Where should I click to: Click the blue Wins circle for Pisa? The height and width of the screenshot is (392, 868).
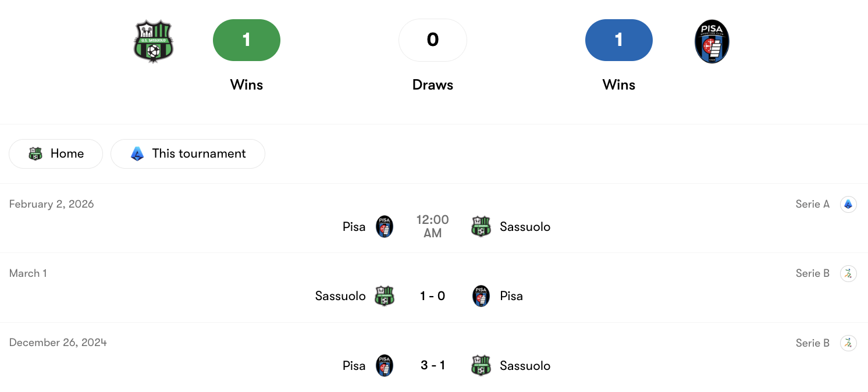click(x=618, y=40)
